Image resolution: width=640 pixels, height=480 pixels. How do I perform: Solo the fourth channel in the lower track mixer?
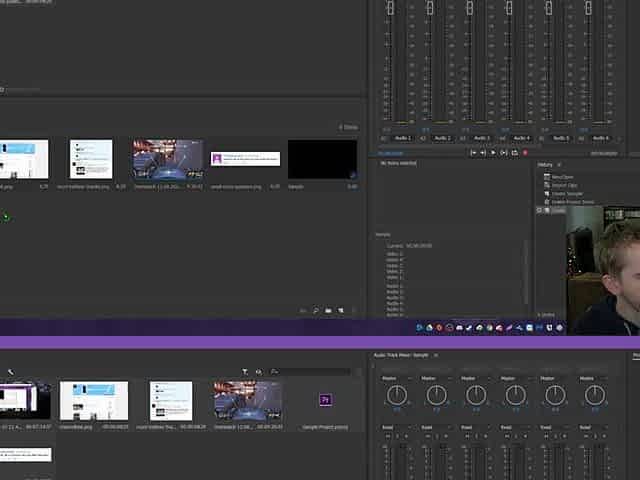(x=516, y=436)
